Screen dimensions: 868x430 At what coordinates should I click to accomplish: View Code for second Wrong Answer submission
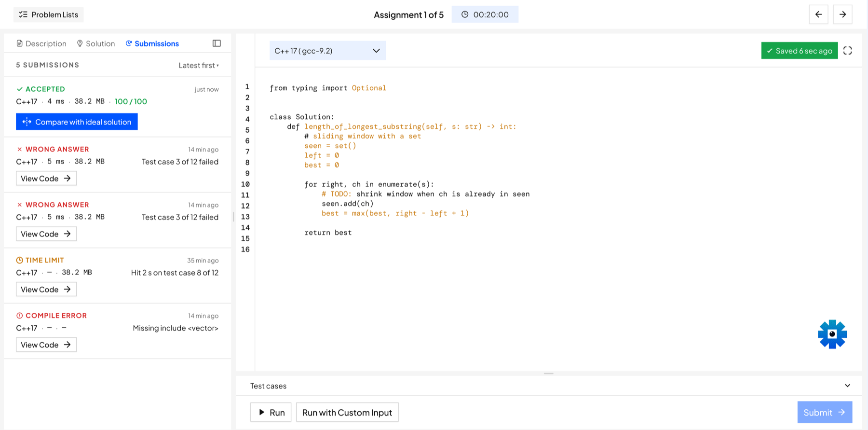(x=46, y=234)
